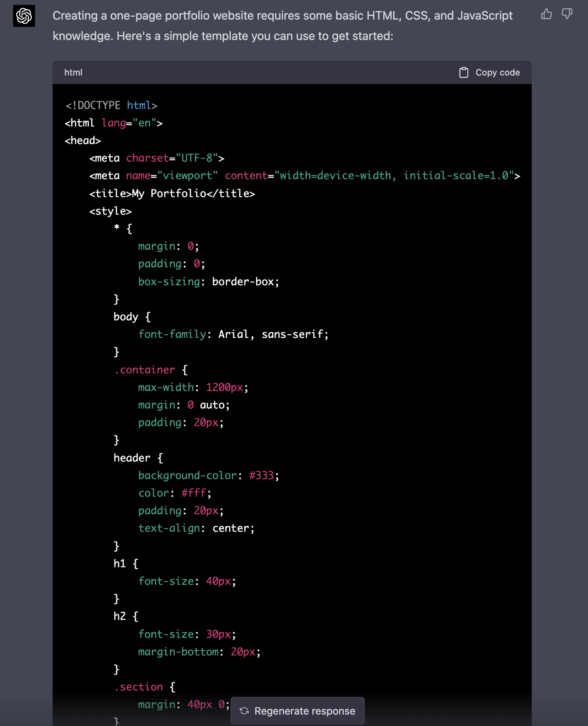
Task: Click the line '<html lang="en">'
Action: (114, 123)
